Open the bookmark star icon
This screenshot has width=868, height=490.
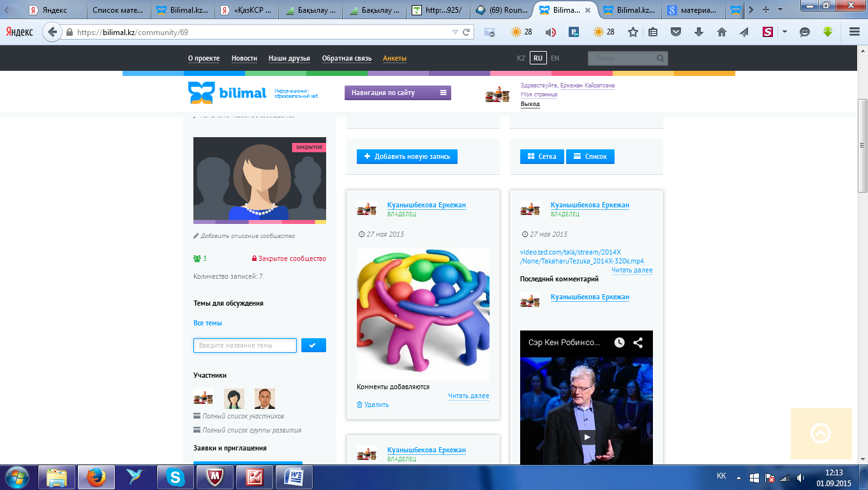click(632, 32)
